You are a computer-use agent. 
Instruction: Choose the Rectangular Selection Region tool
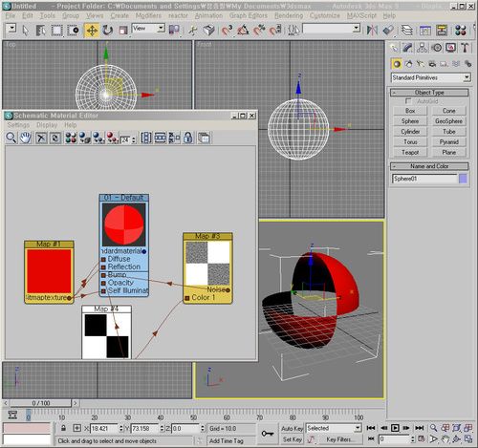[57, 31]
